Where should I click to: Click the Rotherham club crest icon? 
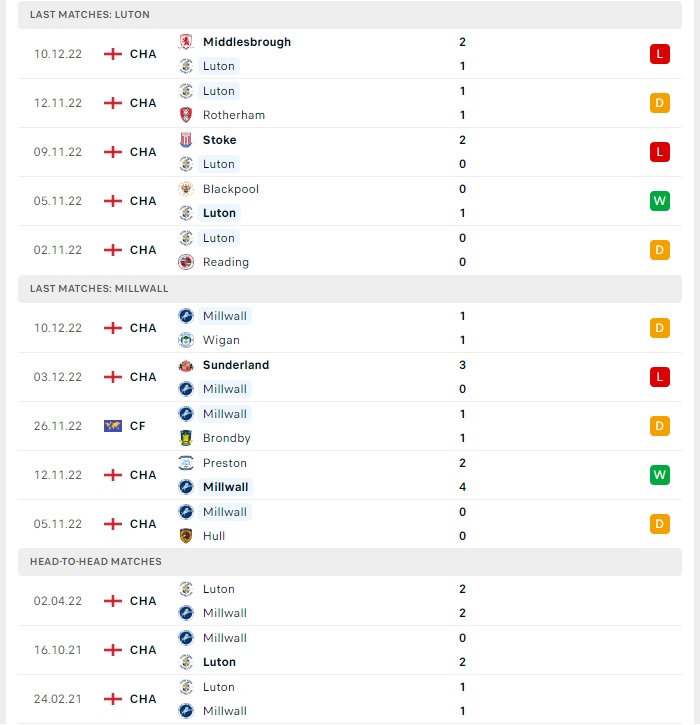186,115
